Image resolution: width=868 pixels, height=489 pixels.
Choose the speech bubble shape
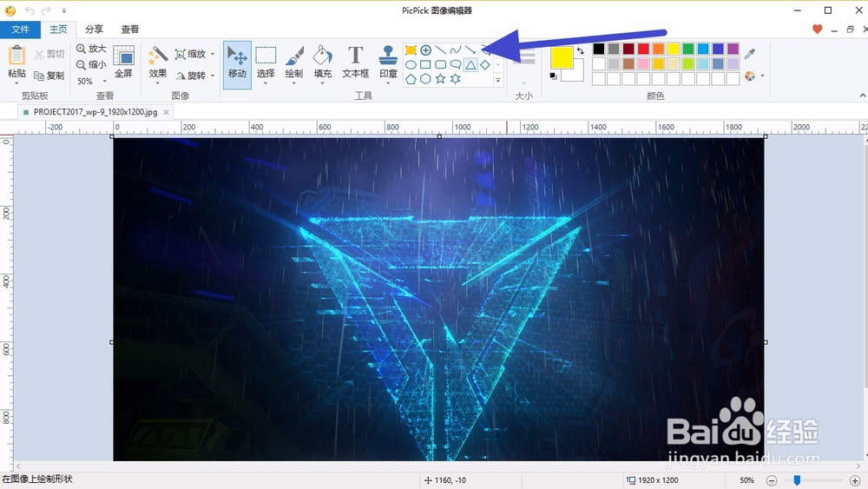[456, 65]
